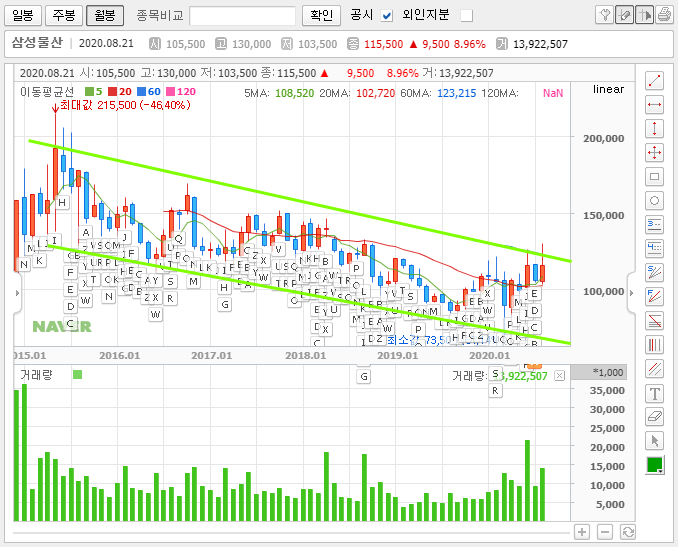Select the parallel channel lines tool

click(654, 369)
